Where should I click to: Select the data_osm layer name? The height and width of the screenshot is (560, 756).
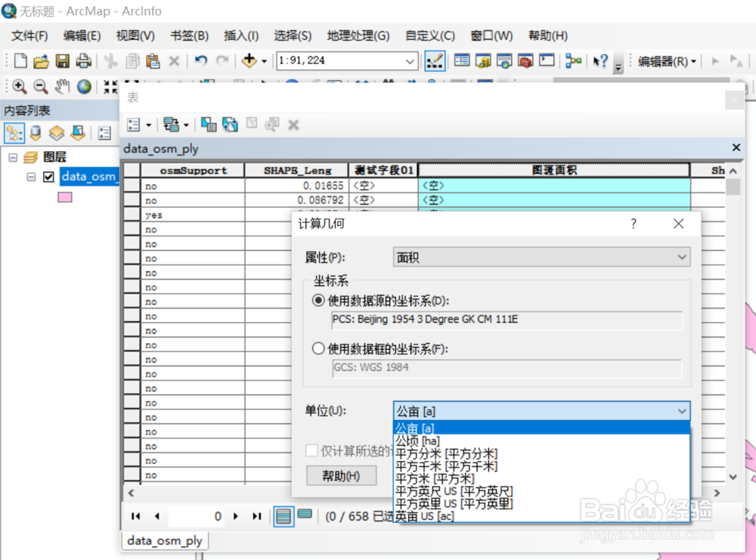89,177
